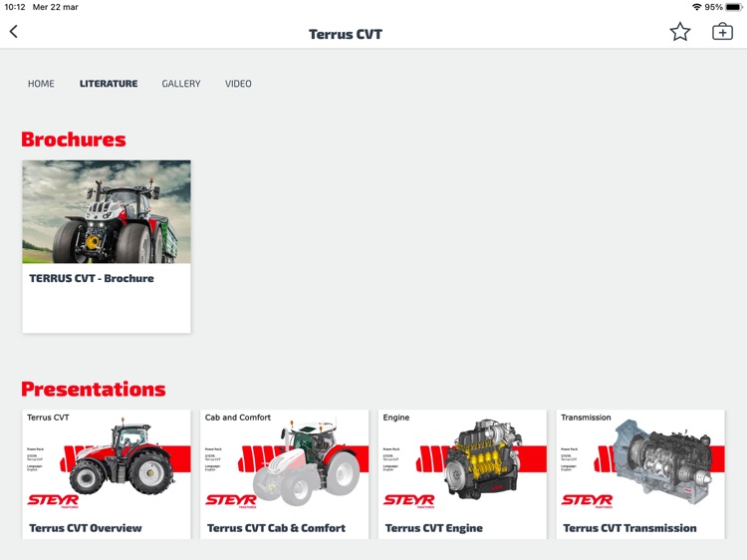Select the LITERATURE tab
The width and height of the screenshot is (747, 560).
109,84
